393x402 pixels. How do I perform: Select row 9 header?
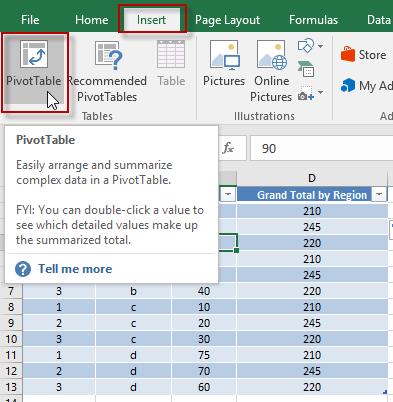point(11,323)
